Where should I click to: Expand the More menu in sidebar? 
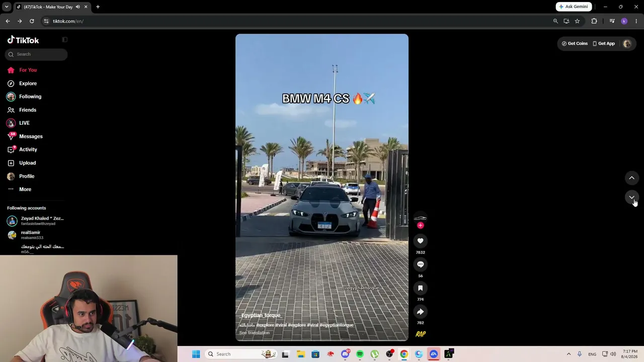pyautogui.click(x=20, y=190)
